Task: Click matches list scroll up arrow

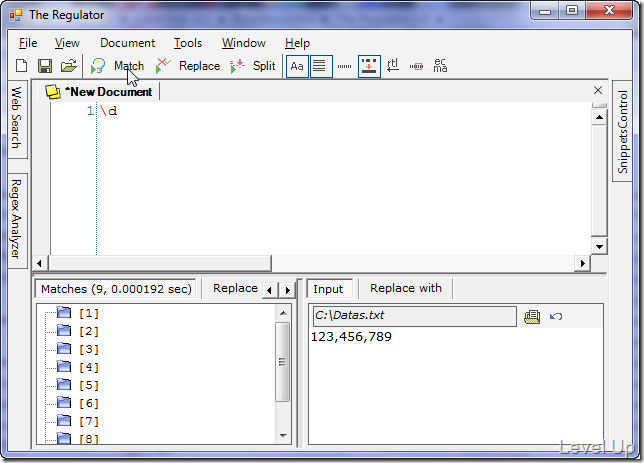Action: coord(283,313)
